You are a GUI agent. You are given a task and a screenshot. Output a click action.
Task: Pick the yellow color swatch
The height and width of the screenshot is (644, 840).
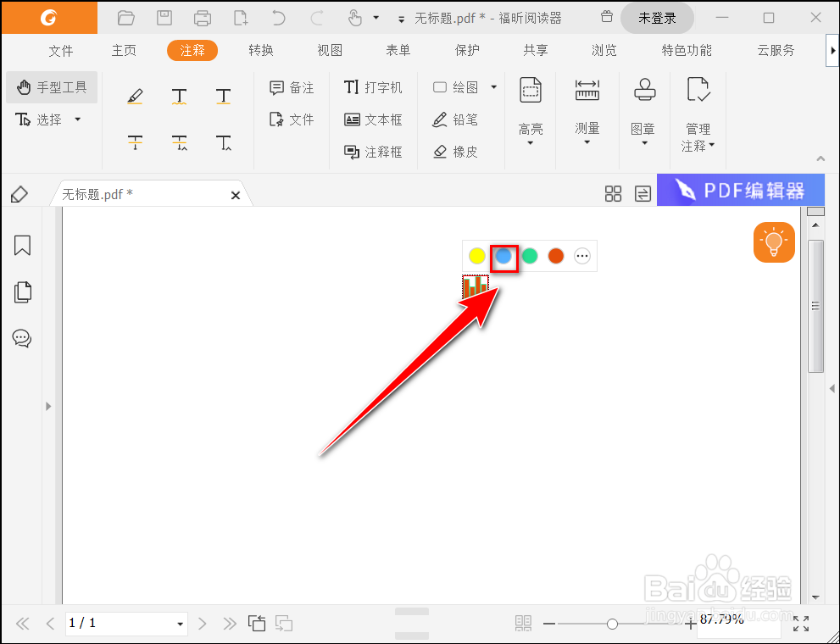click(x=476, y=256)
